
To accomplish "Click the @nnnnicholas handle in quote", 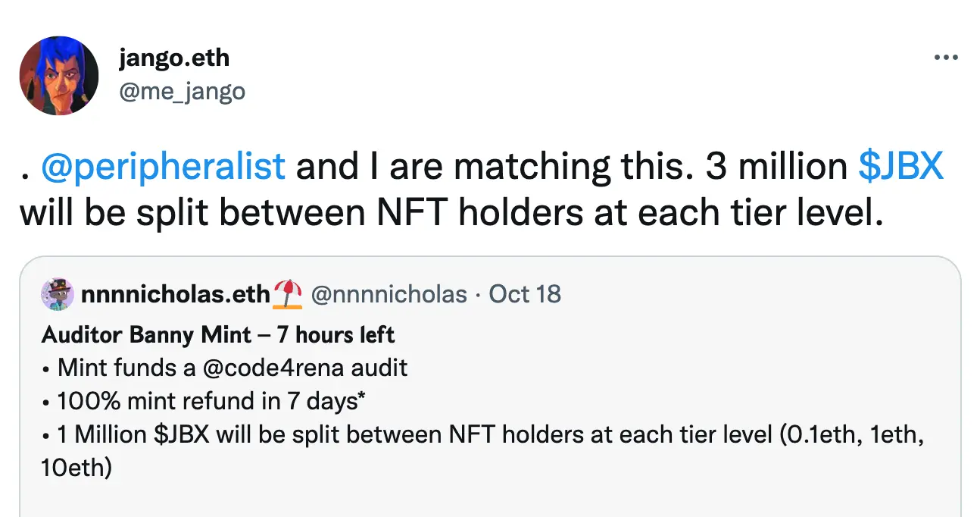I will pyautogui.click(x=389, y=294).
